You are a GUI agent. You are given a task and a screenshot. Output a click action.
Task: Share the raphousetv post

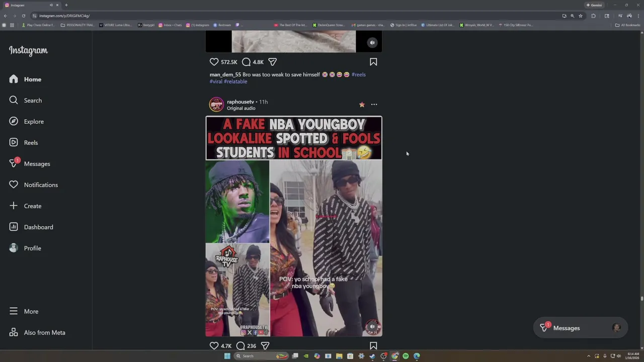coord(265,346)
